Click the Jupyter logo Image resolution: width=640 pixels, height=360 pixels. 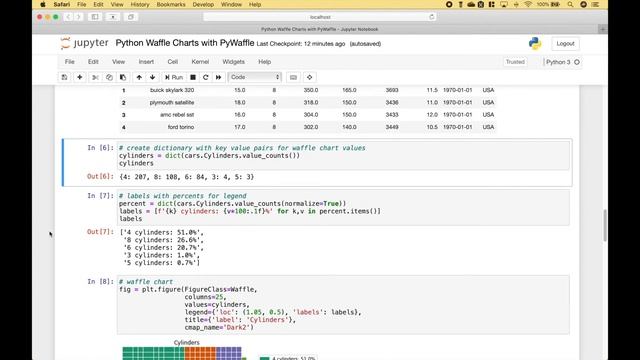pos(84,43)
